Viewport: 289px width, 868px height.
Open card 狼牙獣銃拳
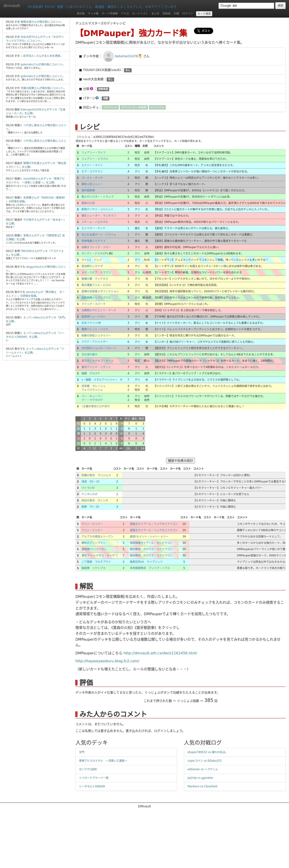click(x=88, y=190)
